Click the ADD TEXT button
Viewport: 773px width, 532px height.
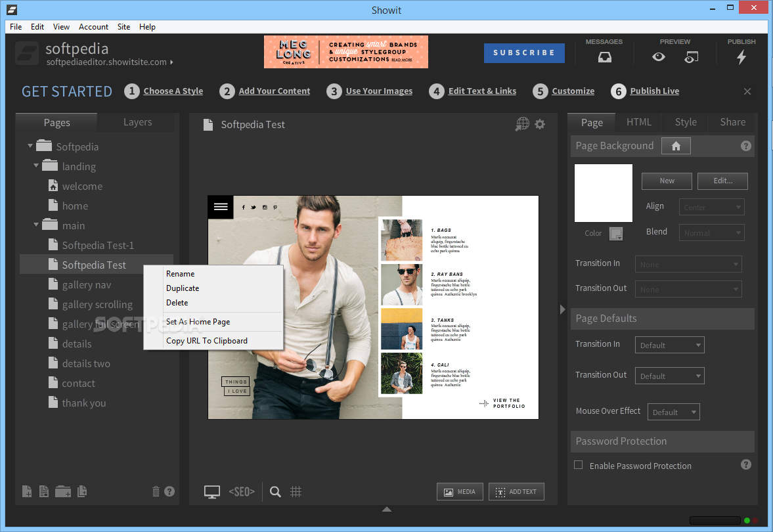point(516,491)
